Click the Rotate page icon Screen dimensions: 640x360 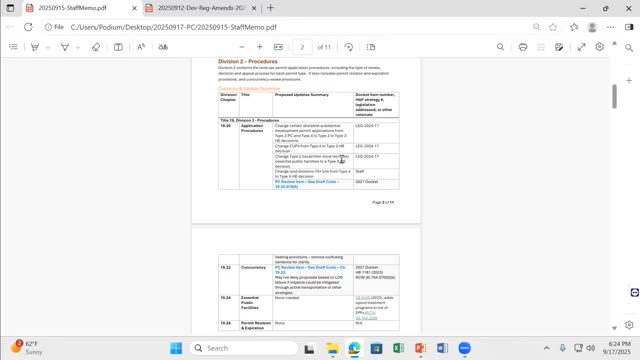tap(349, 47)
